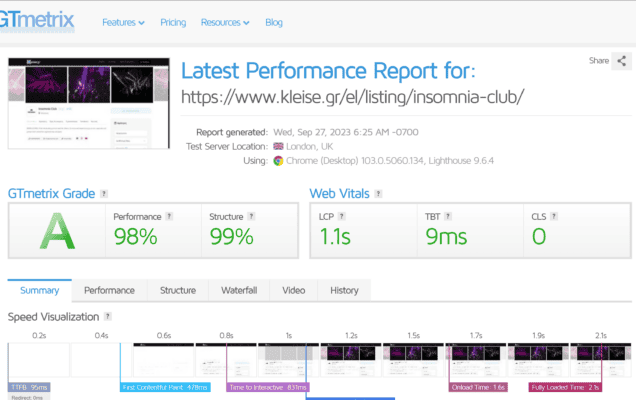Open the website screenshot thumbnail
Viewport: 636px width, 400px height.
click(89, 103)
